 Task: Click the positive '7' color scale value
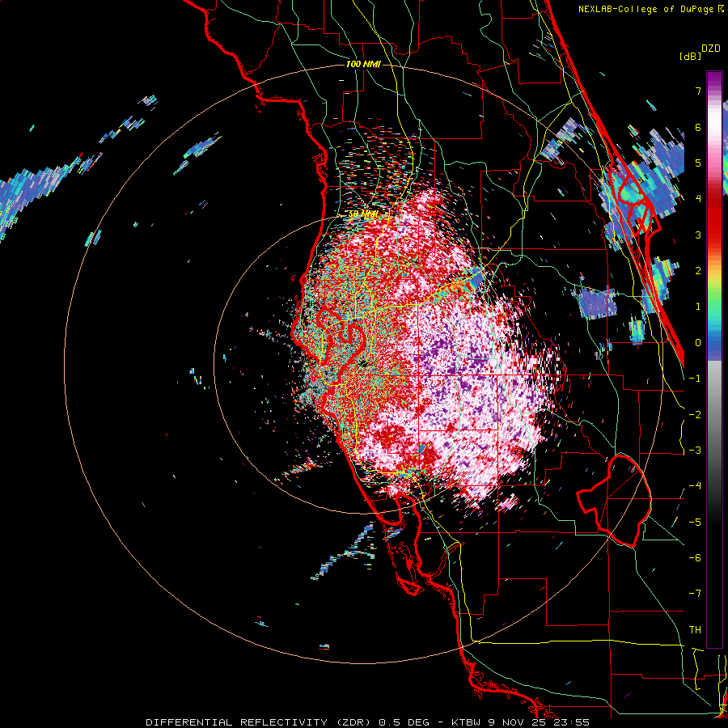coord(698,91)
